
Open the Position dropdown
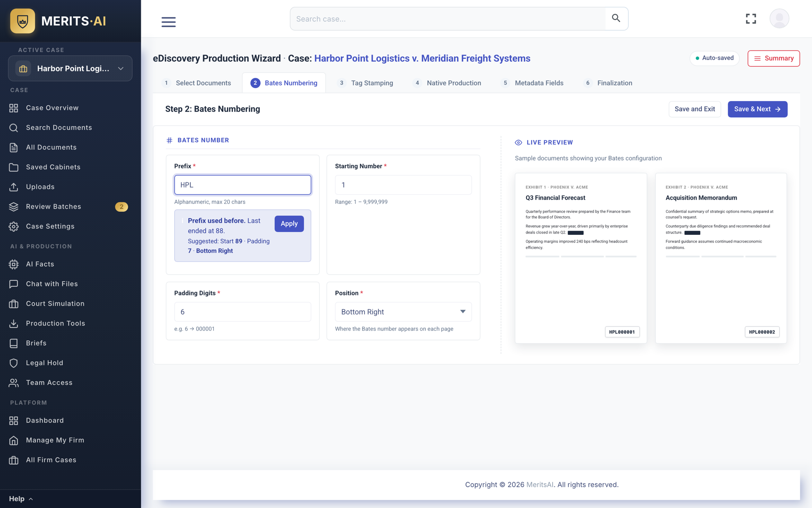point(403,312)
